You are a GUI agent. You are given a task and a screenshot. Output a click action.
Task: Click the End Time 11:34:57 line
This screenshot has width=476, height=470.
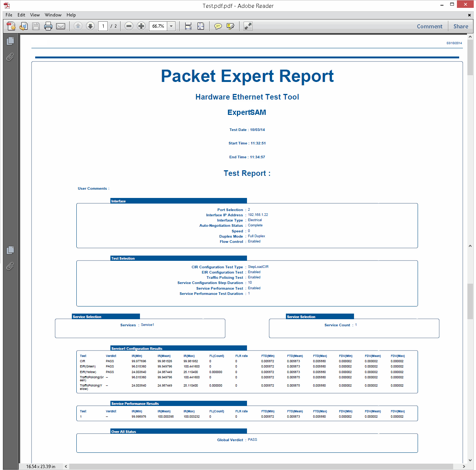point(247,157)
